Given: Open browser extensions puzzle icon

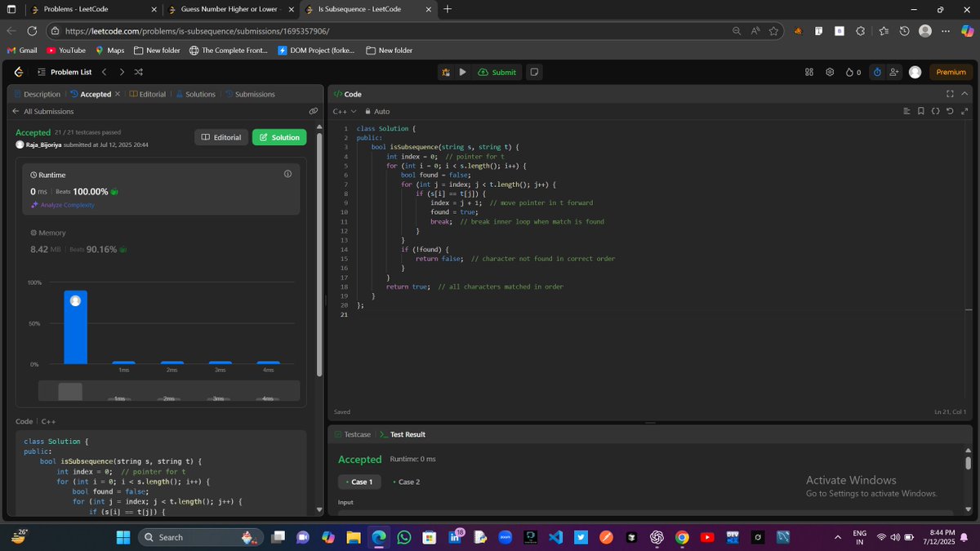Looking at the screenshot, I should 861,31.
